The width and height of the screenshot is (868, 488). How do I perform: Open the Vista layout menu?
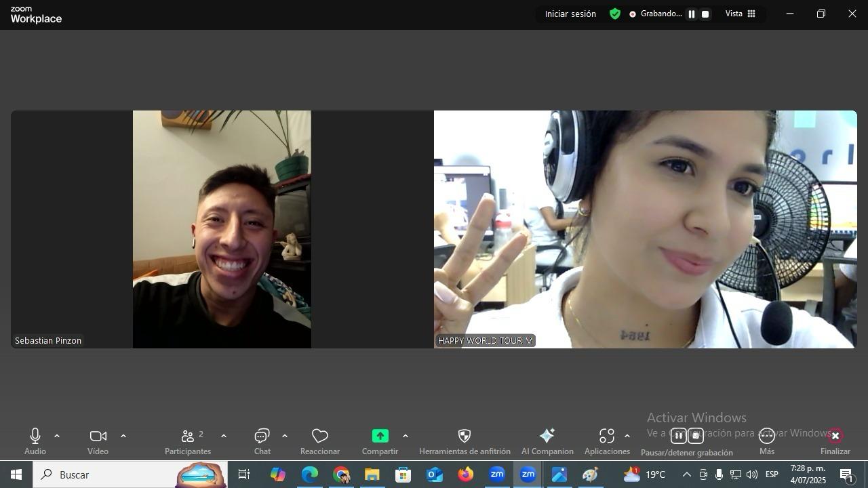(740, 14)
